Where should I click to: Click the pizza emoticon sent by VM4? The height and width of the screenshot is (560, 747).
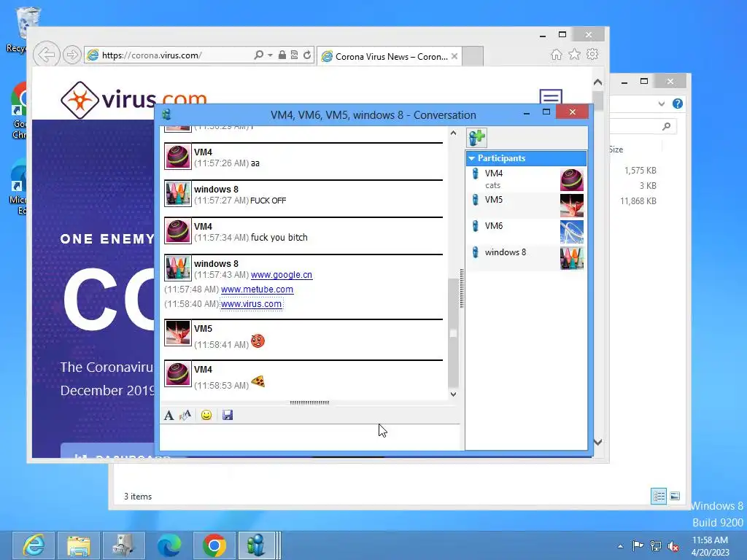pyautogui.click(x=258, y=381)
